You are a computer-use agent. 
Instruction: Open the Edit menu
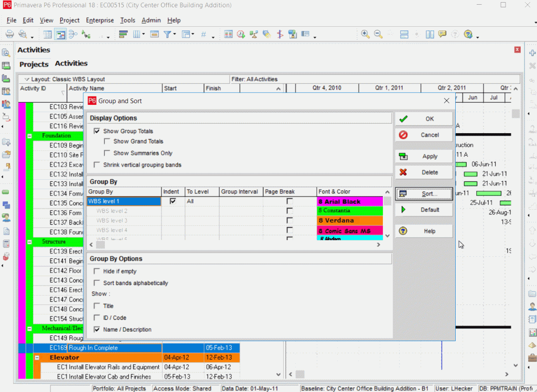[x=28, y=20]
